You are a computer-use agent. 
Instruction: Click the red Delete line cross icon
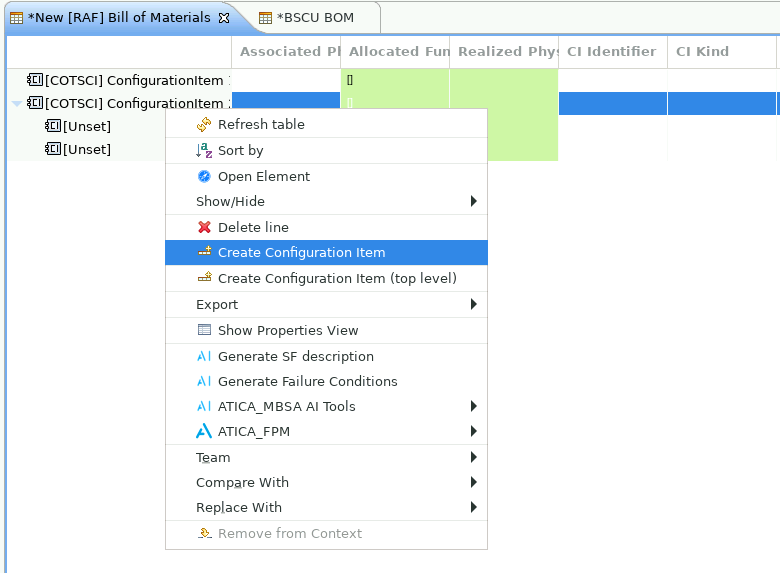tap(204, 227)
